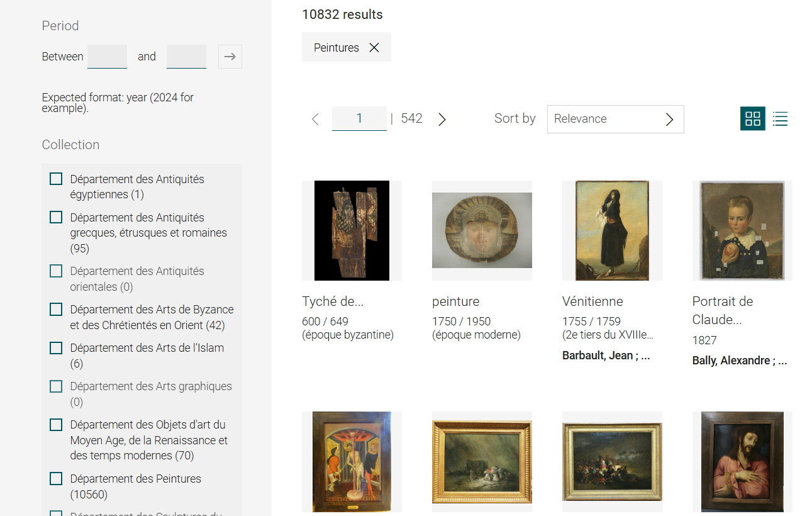Open the dark painting in gold frame thumbnail
The height and width of the screenshot is (516, 812).
(x=482, y=462)
